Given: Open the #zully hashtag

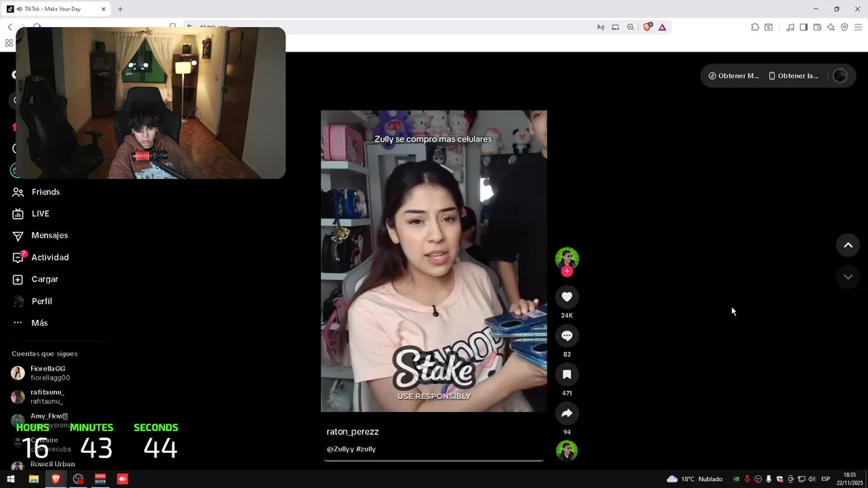Looking at the screenshot, I should click(x=366, y=449).
